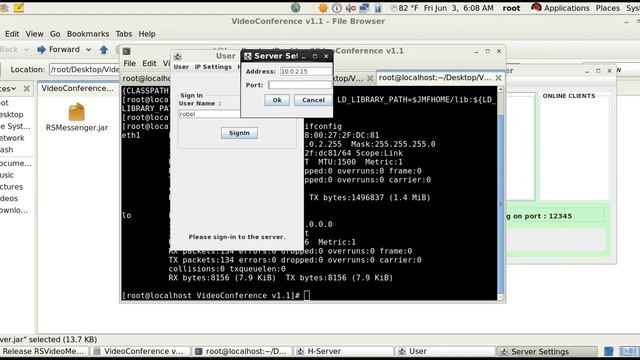The image size is (640, 360).
Task: Select Documents in the sidebar
Action: (x=16, y=163)
